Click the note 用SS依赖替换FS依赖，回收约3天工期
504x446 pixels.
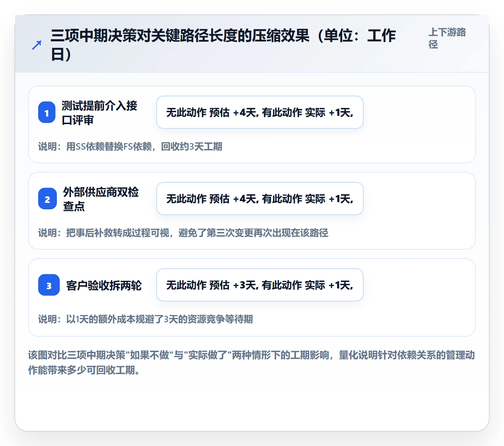(130, 146)
